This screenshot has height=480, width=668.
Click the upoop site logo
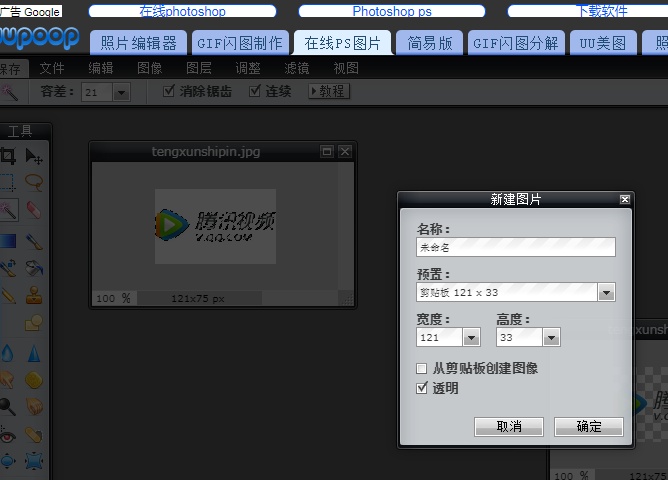tap(40, 37)
